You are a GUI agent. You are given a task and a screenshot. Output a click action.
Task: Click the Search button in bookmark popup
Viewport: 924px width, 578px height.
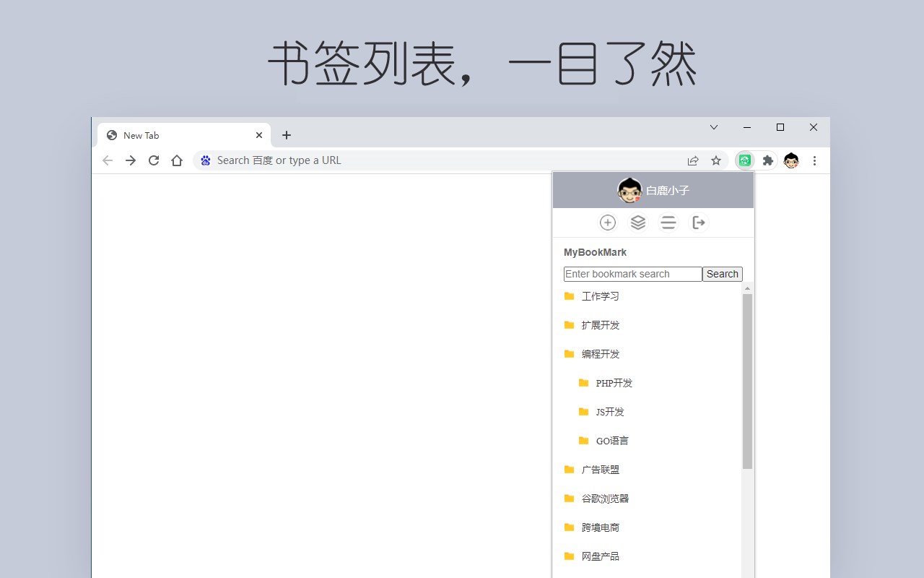click(x=723, y=274)
